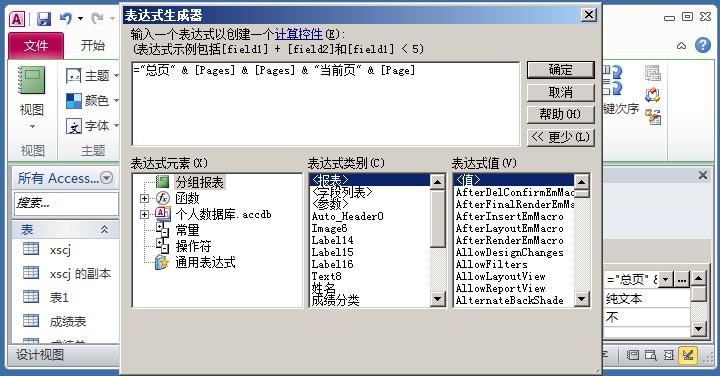Collapse the 表 group in navigation pane
Image resolution: width=720 pixels, height=376 pixels.
pos(105,230)
